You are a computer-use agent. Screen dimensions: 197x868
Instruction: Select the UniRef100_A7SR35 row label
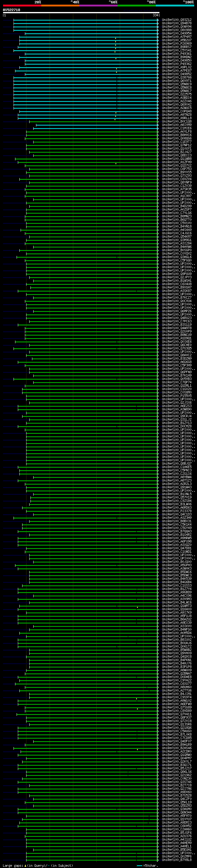[x=177, y=189]
